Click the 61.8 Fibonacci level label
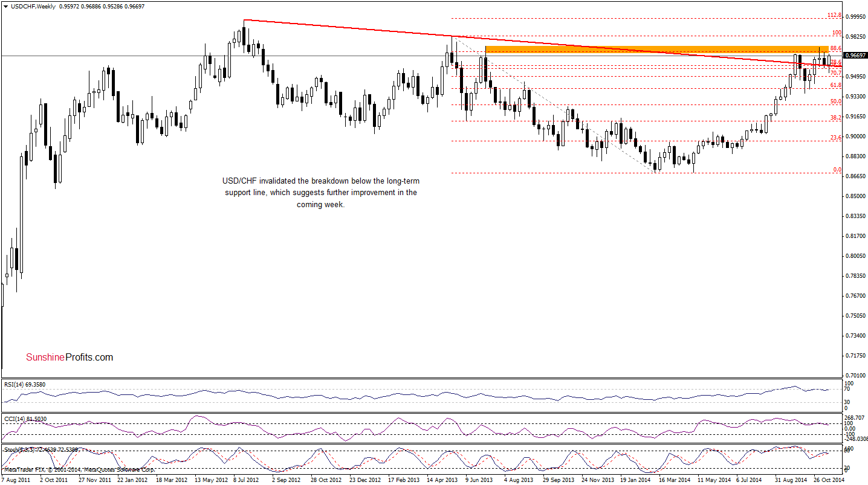Viewport: 868px width, 485px height. point(836,85)
